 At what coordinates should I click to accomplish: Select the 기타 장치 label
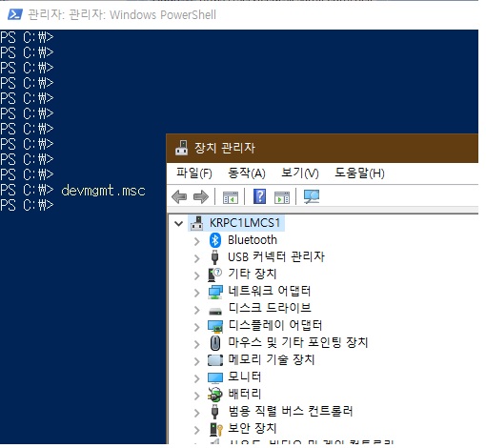coord(253,274)
